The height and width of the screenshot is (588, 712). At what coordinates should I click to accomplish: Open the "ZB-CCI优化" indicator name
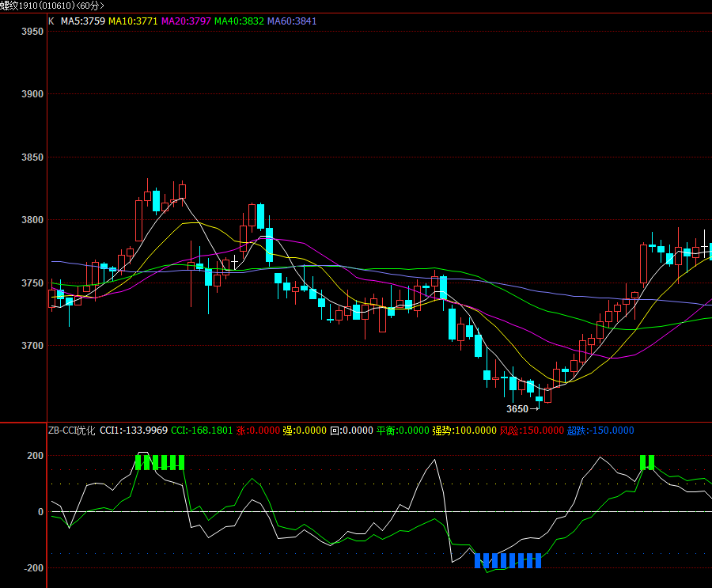pyautogui.click(x=72, y=431)
